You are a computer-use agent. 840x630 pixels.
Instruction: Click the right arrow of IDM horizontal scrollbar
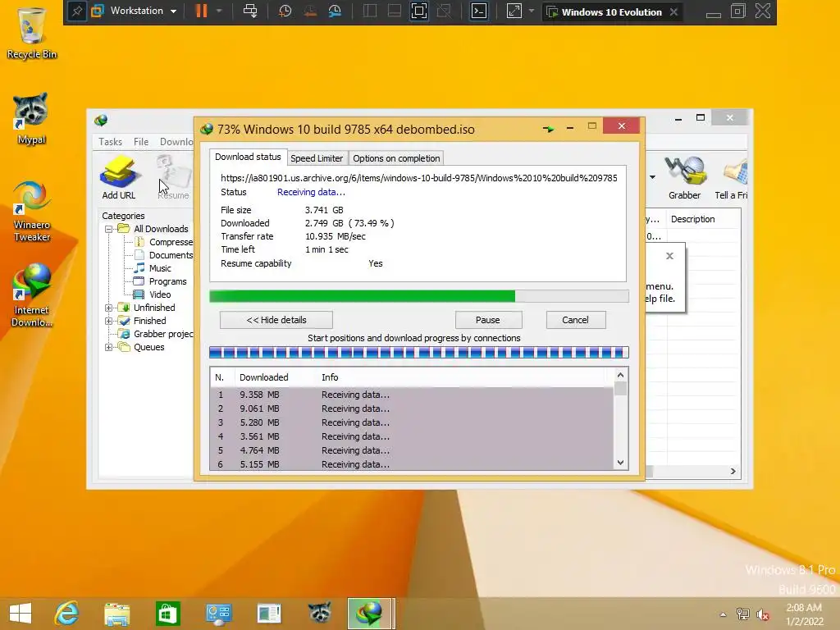click(x=733, y=472)
